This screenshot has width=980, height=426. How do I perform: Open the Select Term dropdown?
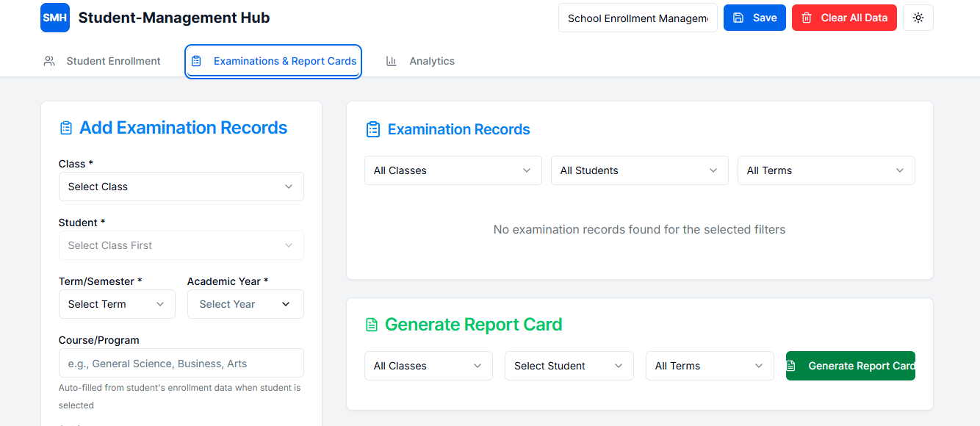click(117, 304)
